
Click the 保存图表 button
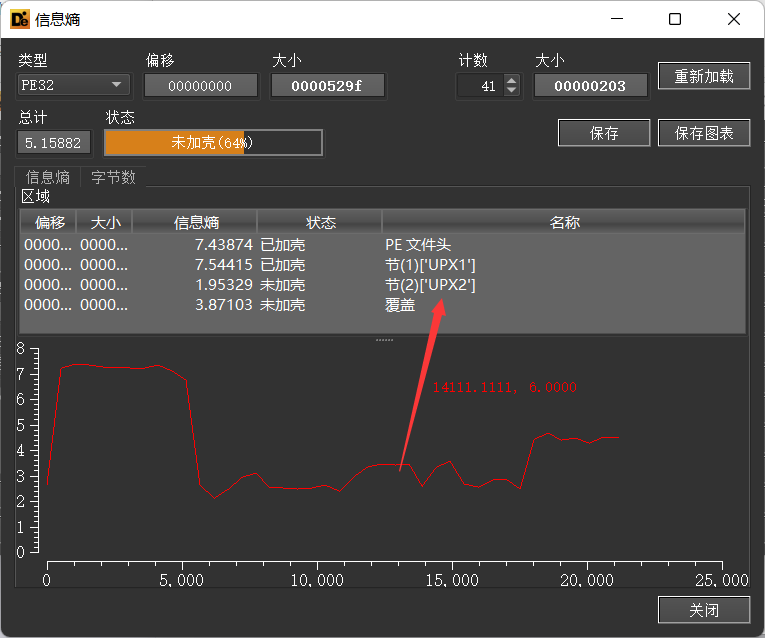pos(704,133)
